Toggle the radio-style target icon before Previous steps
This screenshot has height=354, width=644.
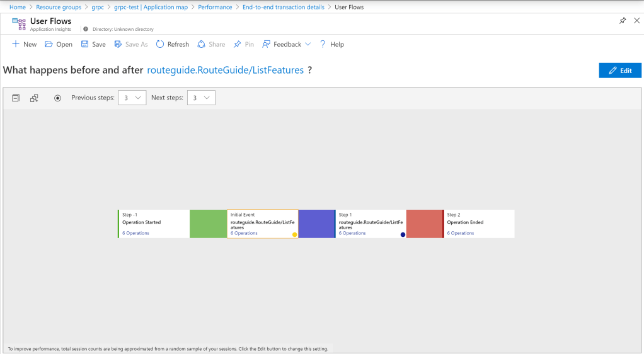(x=58, y=98)
